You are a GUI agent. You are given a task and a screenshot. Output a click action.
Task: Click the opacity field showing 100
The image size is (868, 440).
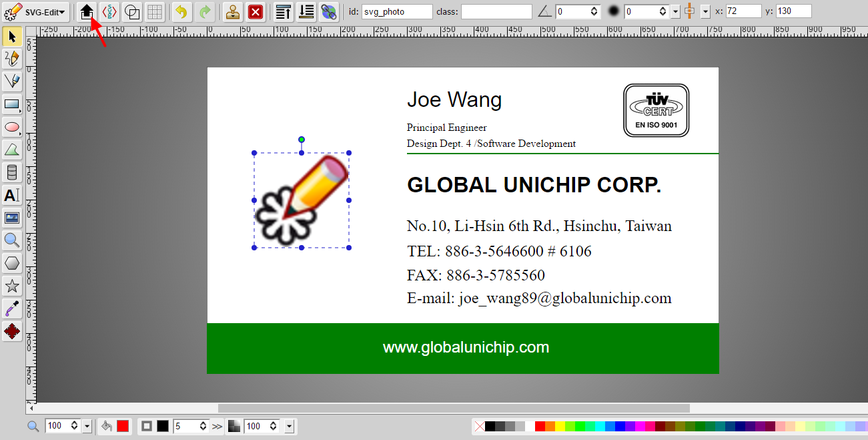coord(262,426)
